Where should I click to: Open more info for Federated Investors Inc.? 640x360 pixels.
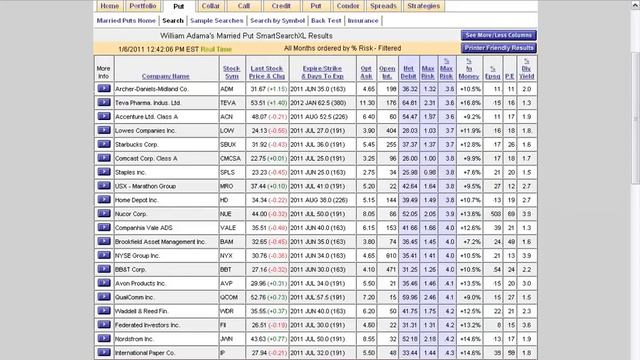104,324
